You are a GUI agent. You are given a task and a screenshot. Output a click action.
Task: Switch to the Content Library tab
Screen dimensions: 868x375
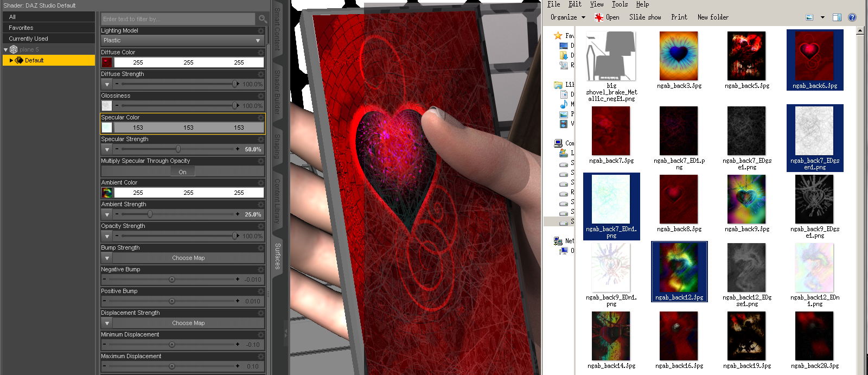tap(277, 201)
